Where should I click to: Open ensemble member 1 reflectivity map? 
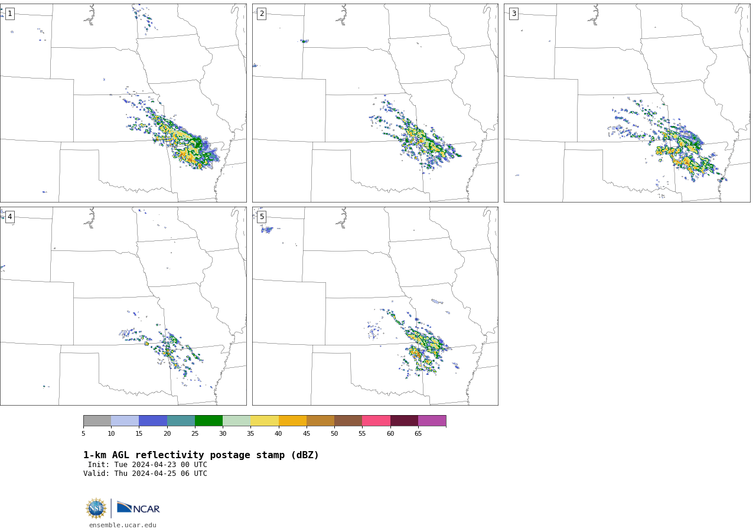(x=123, y=103)
